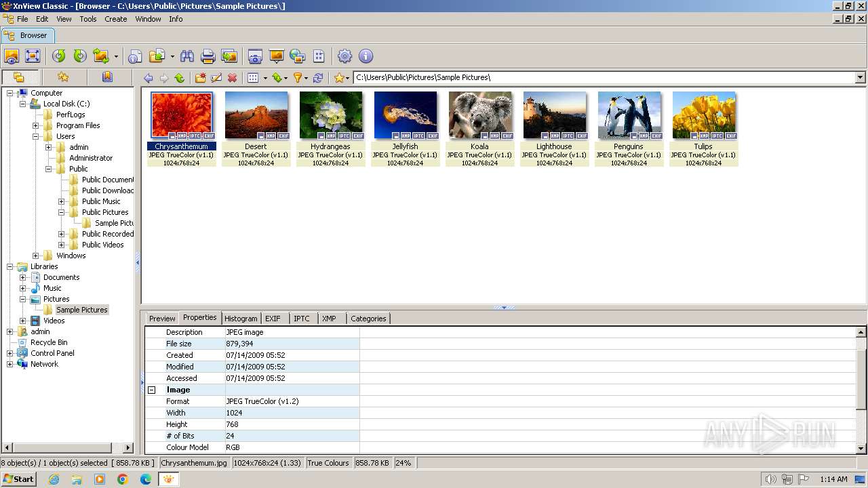
Task: Go up one folder level
Action: 180,78
